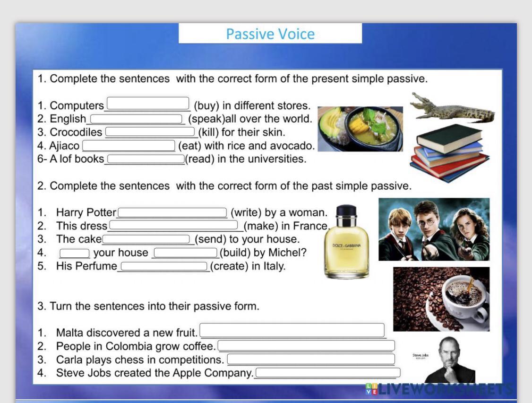Screen dimensions: 532x403
Task: Click the Steve Jobs Apple Company answer field
Action: (x=328, y=372)
